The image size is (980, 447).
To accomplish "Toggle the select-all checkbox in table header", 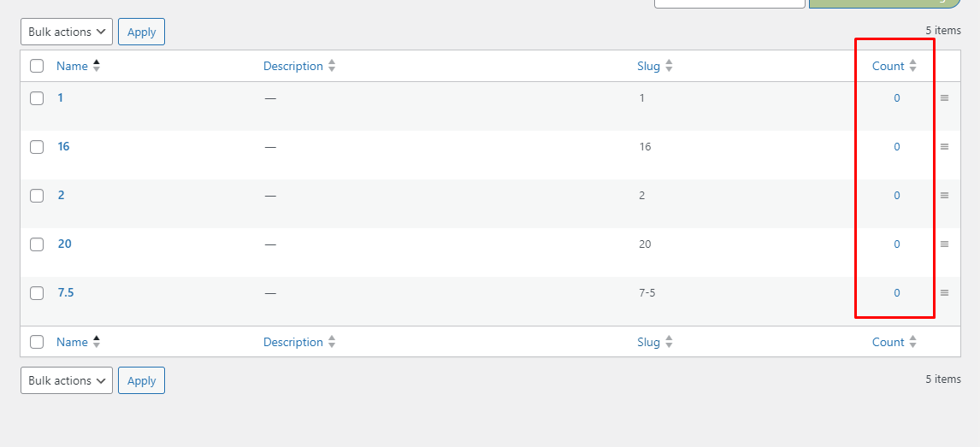I will [x=37, y=66].
